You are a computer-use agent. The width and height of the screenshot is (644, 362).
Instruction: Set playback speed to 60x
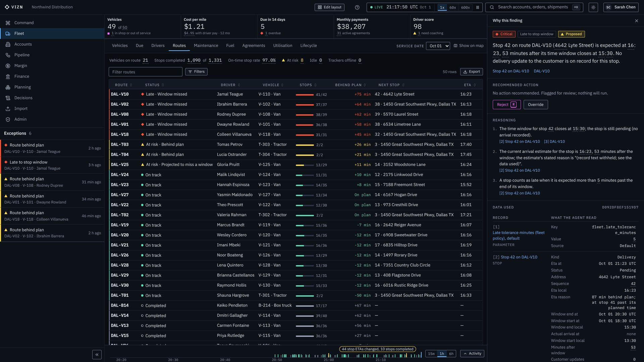tap(452, 7)
